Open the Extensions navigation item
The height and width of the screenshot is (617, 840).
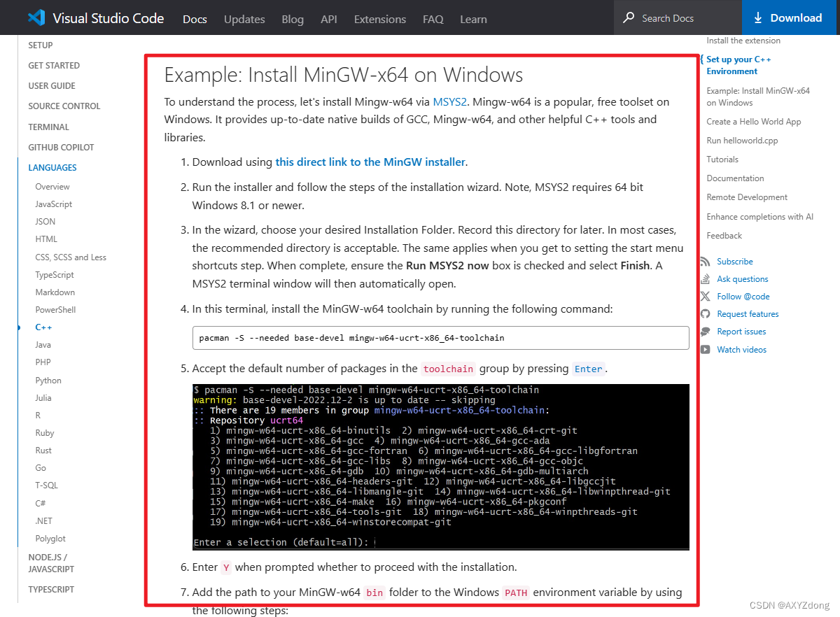(x=380, y=19)
